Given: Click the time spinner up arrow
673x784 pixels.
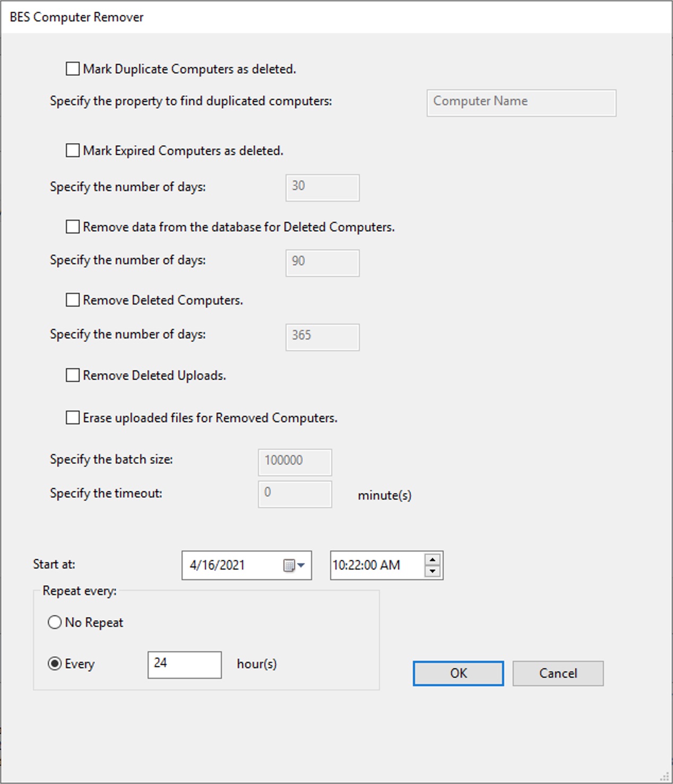Looking at the screenshot, I should [x=433, y=560].
